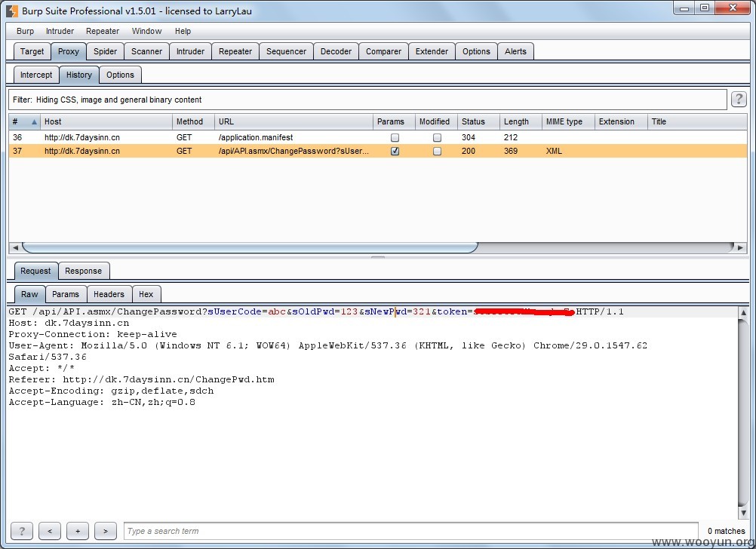Sort history by Extension column header
The image size is (756, 549).
click(x=621, y=122)
